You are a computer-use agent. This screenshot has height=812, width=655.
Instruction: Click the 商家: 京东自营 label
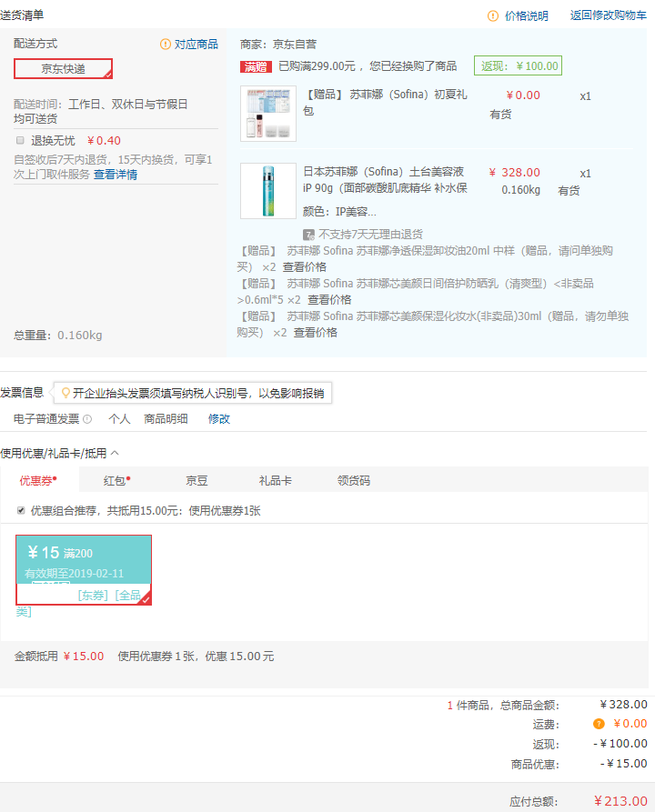point(278,45)
